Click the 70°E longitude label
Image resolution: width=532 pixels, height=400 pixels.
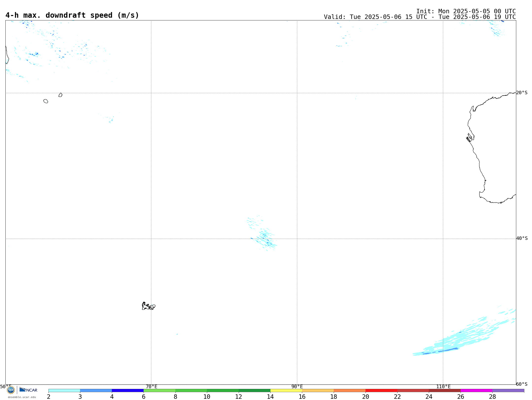point(151,387)
